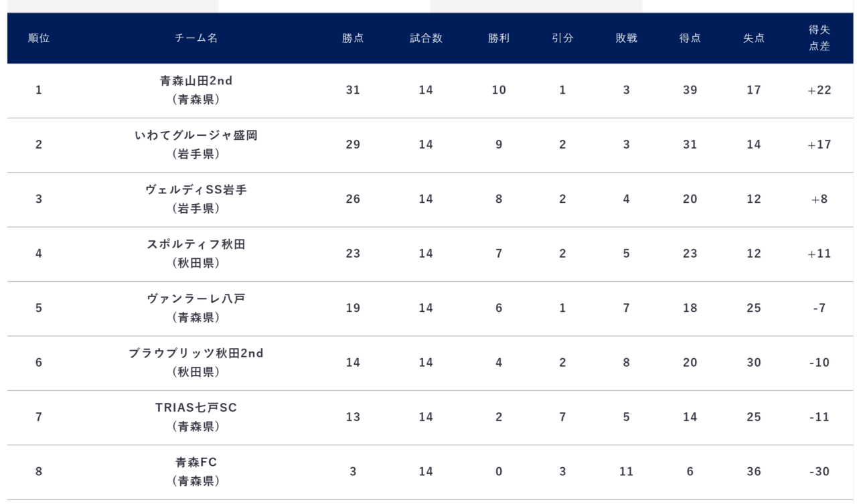The width and height of the screenshot is (857, 504).
Task: Click the 引分 column header
Action: coord(562,38)
